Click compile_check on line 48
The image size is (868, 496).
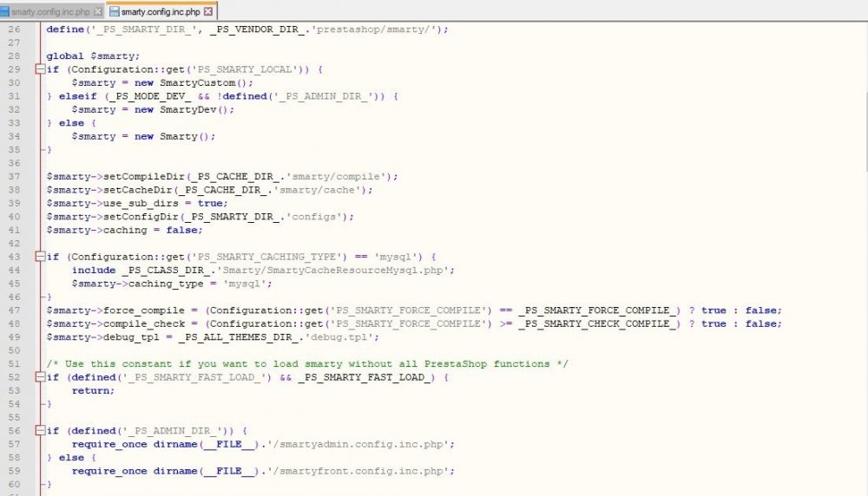pos(144,323)
